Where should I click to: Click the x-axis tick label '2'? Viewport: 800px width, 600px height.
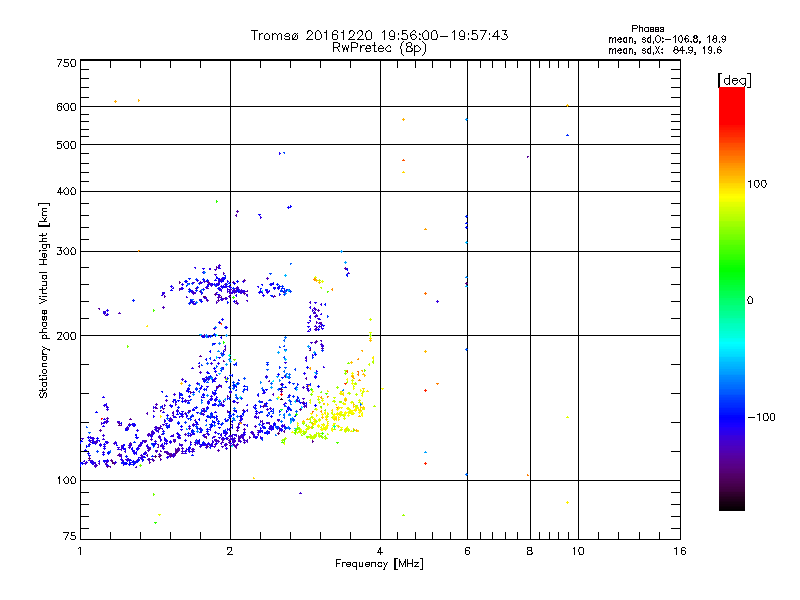point(230,551)
